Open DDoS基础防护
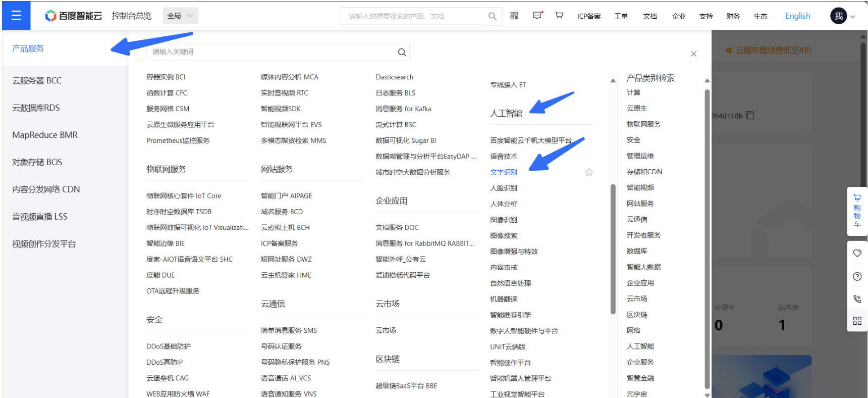This screenshot has height=398, width=868. pyautogui.click(x=169, y=346)
